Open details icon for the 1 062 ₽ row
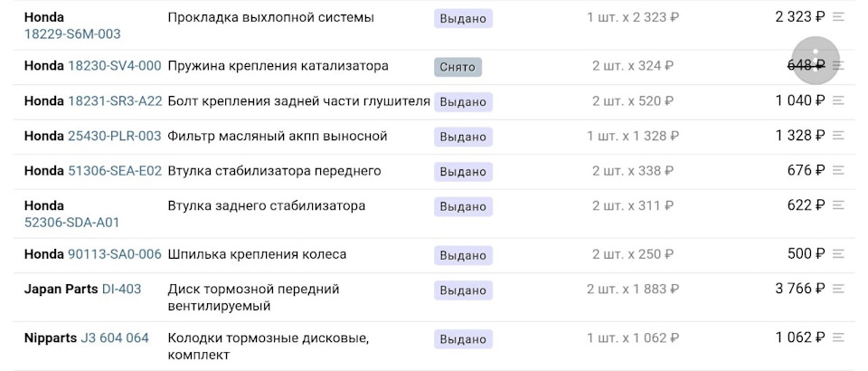Image resolution: width=868 pixels, height=371 pixels. point(838,338)
